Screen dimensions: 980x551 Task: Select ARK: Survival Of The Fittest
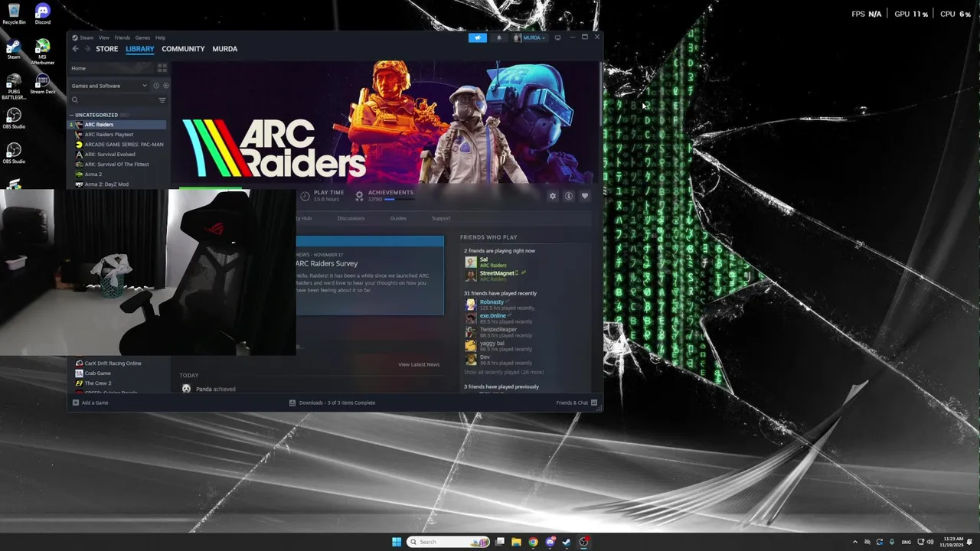click(116, 165)
